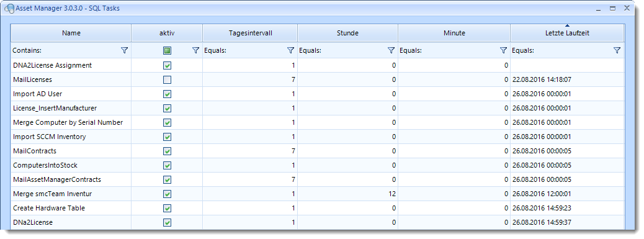Click the Minute column filter funnel icon
This screenshot has height=239, width=644.
click(504, 50)
